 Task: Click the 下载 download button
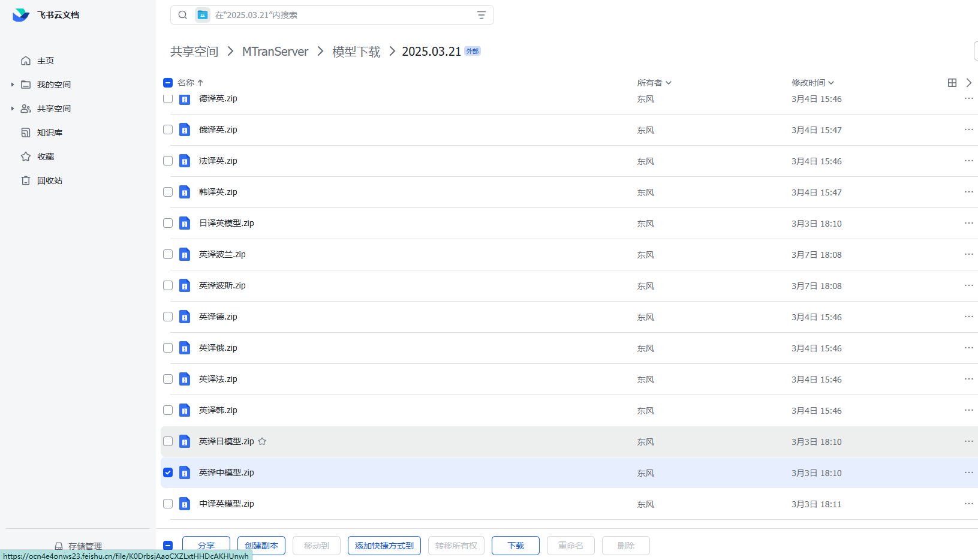516,546
